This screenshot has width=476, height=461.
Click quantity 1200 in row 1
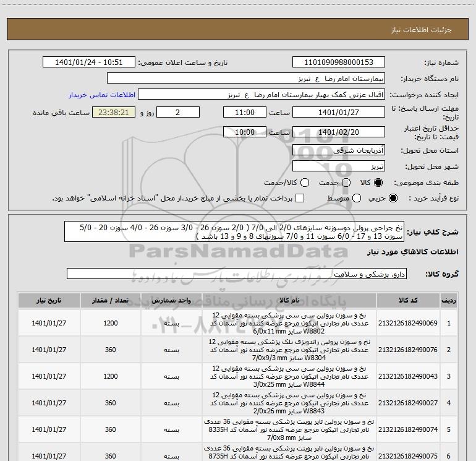tap(111, 323)
